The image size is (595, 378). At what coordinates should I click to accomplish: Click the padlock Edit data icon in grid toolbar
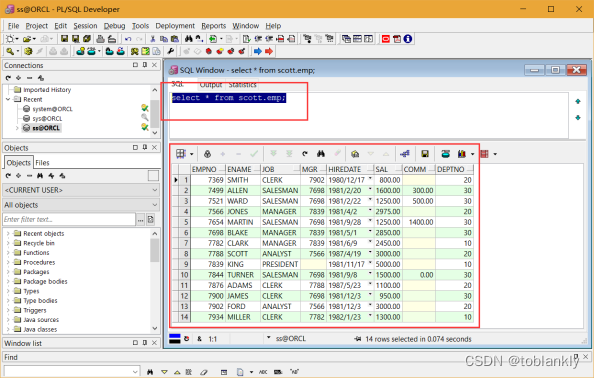coord(207,154)
